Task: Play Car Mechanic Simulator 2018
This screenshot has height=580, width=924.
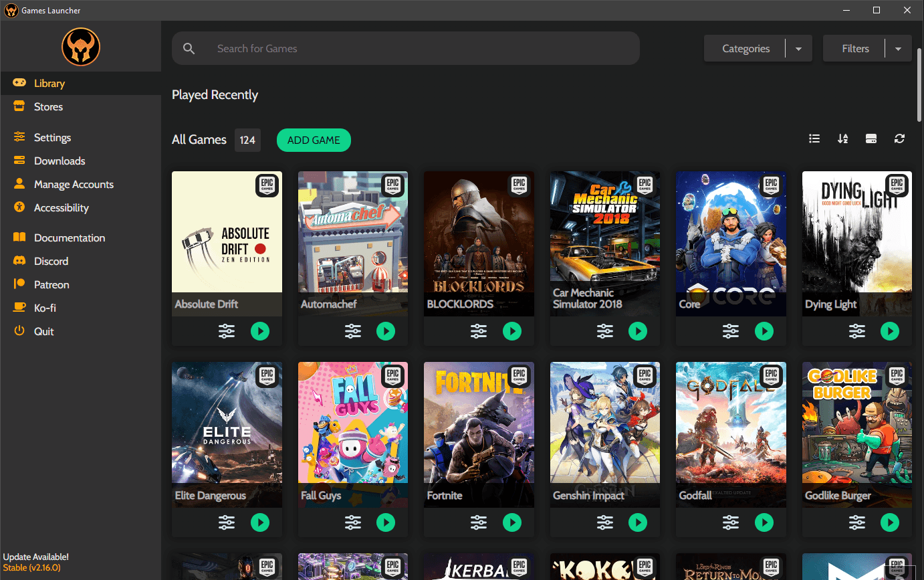Action: [638, 331]
